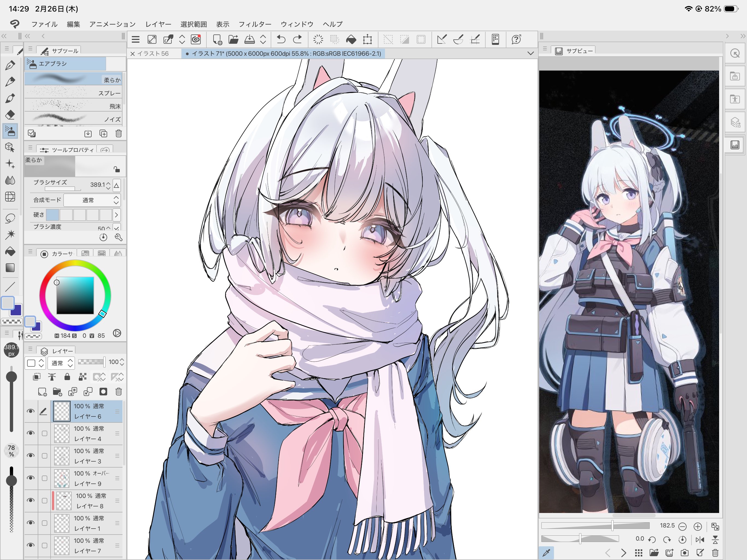
Task: Flip sub view horizontally
Action: 700,539
